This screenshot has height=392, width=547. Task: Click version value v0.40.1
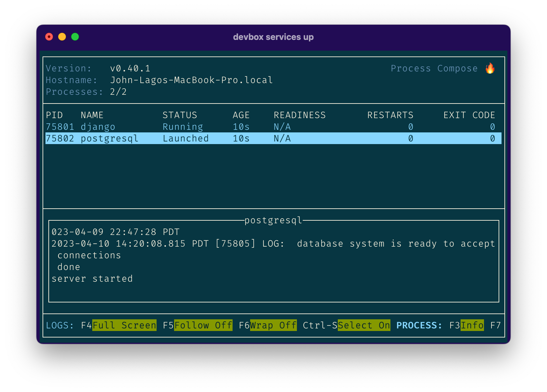(130, 68)
